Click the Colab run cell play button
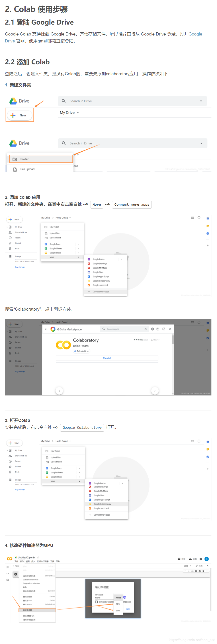Image resolution: width=217 pixels, height=644 pixels. (16, 574)
